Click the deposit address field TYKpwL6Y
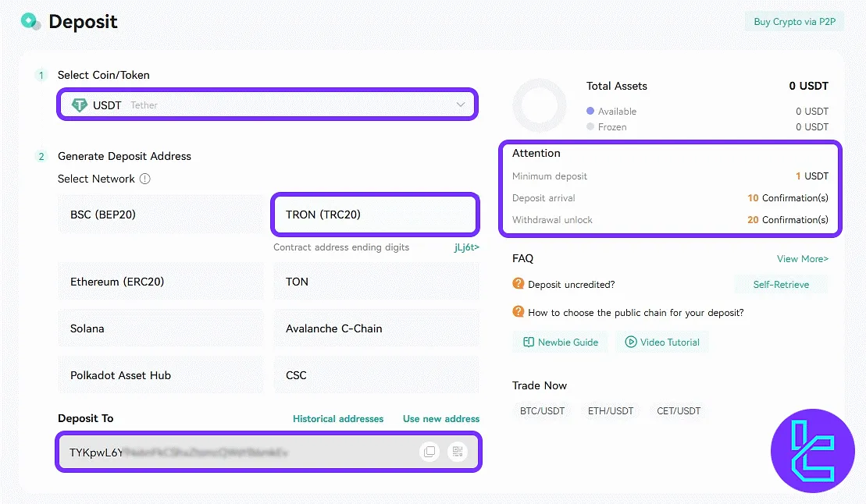This screenshot has width=866, height=504. tap(269, 452)
